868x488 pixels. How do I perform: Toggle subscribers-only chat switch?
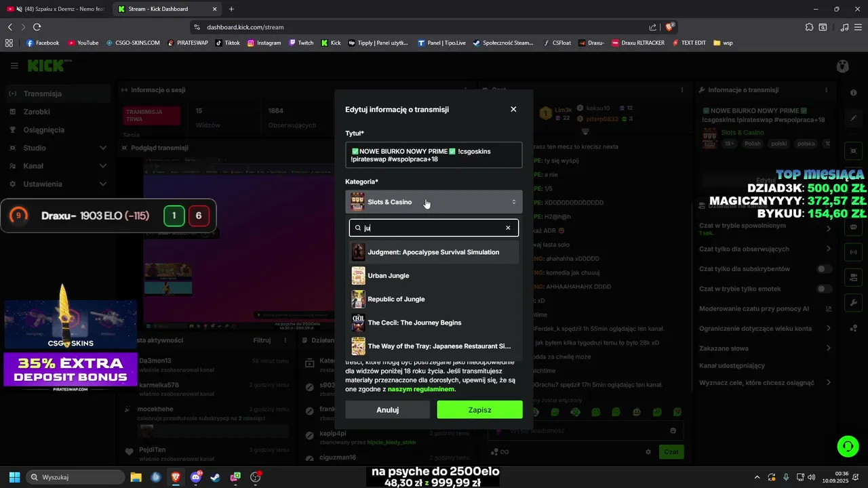pyautogui.click(x=824, y=269)
